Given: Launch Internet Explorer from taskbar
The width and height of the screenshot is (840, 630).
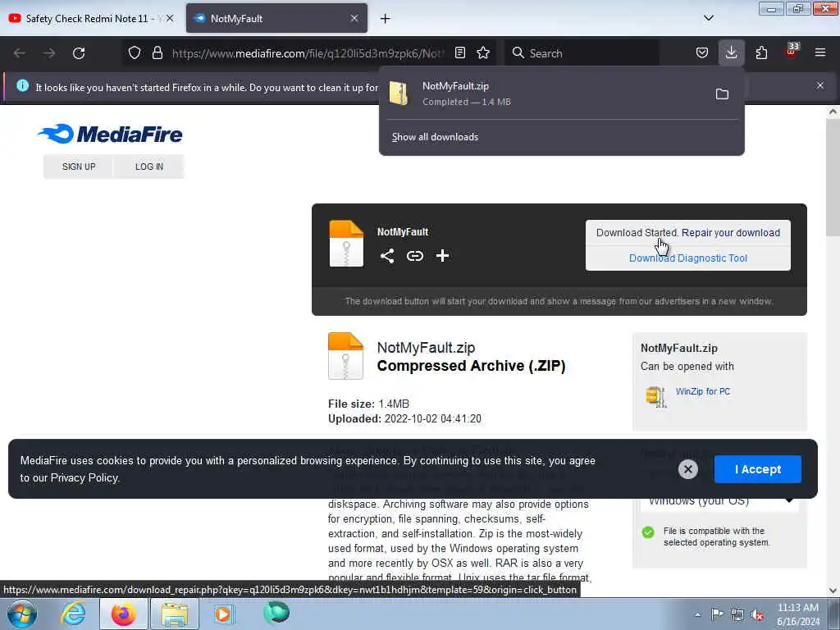Looking at the screenshot, I should (x=73, y=614).
